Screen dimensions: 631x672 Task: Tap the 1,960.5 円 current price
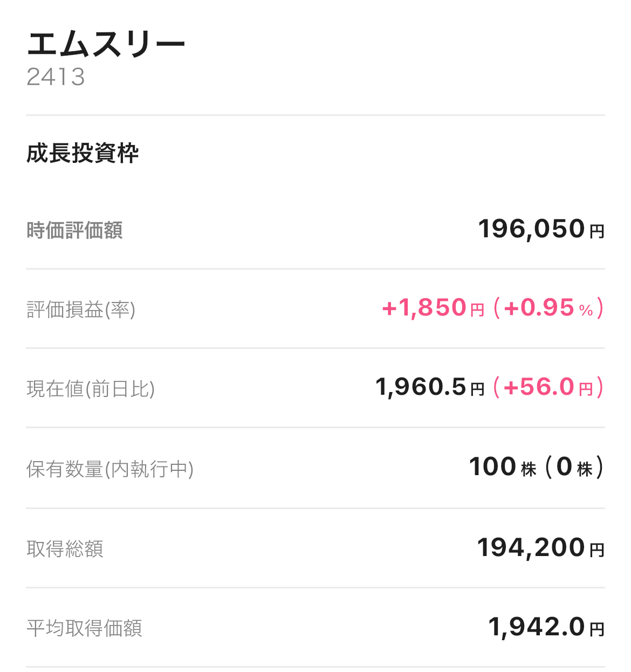coord(430,387)
